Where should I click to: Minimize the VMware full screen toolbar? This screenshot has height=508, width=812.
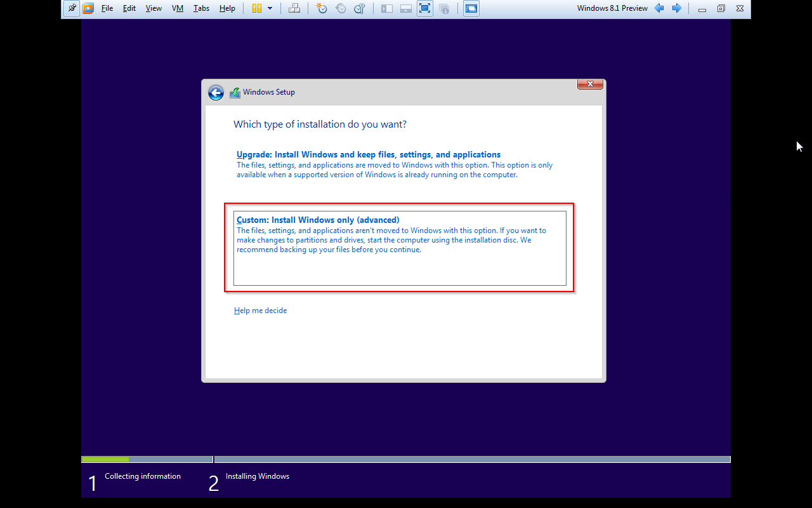(702, 9)
